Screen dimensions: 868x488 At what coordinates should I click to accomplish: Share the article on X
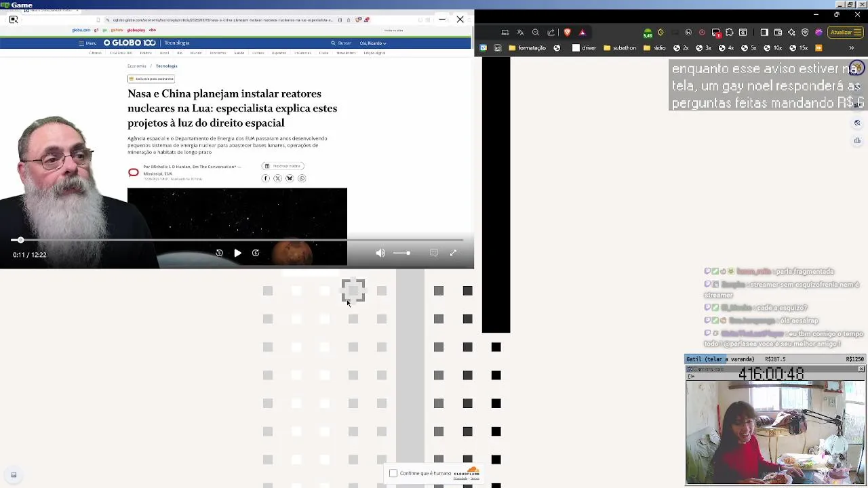coord(277,178)
